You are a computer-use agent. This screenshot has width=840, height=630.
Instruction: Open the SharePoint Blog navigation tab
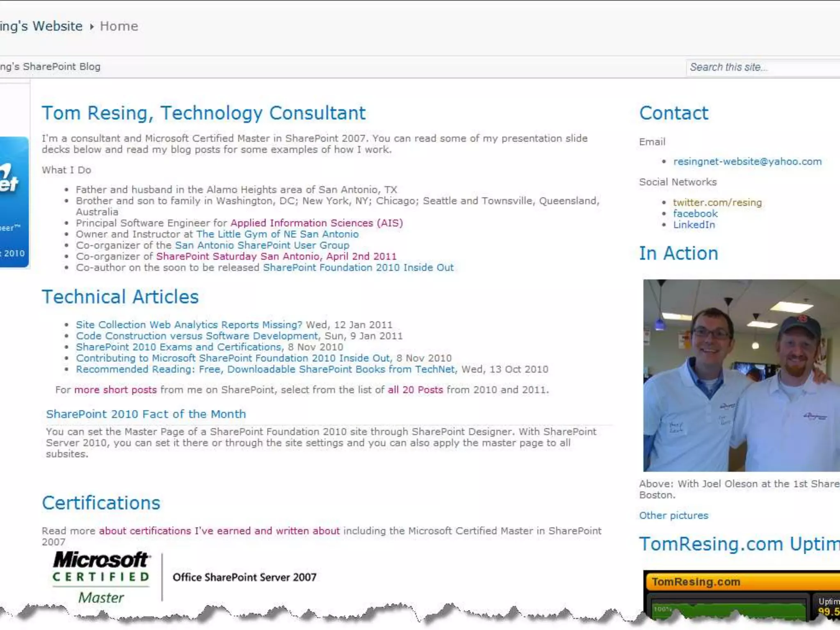coord(50,66)
